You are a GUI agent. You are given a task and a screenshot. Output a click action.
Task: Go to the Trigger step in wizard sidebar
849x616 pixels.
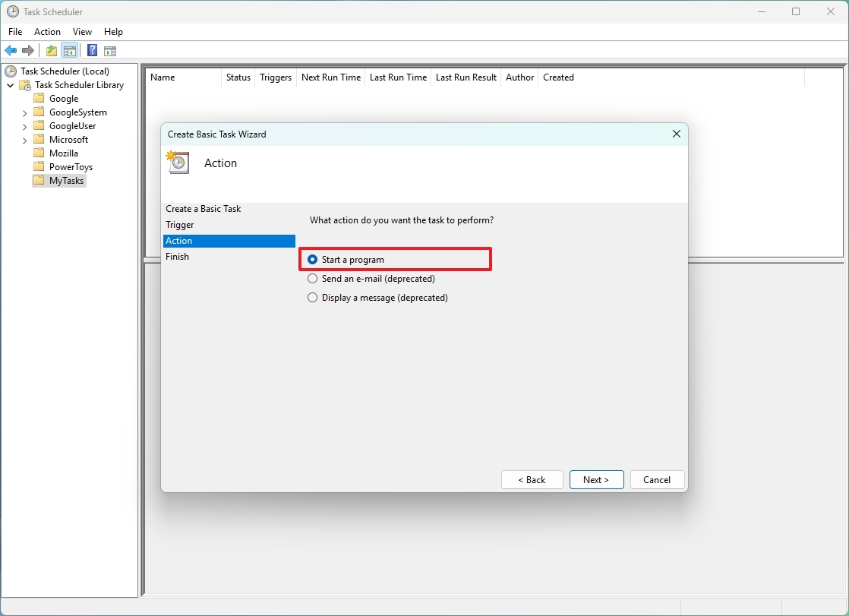(x=180, y=225)
